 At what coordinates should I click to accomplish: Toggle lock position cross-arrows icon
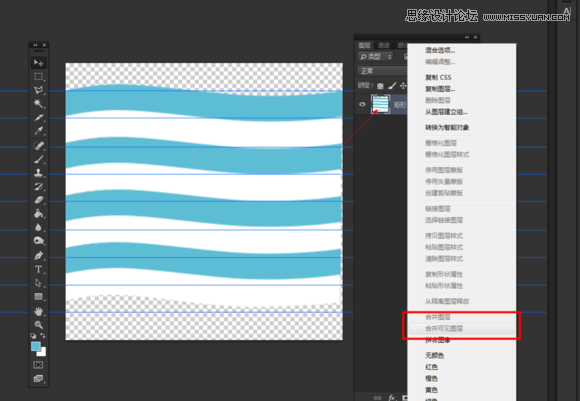(x=403, y=86)
